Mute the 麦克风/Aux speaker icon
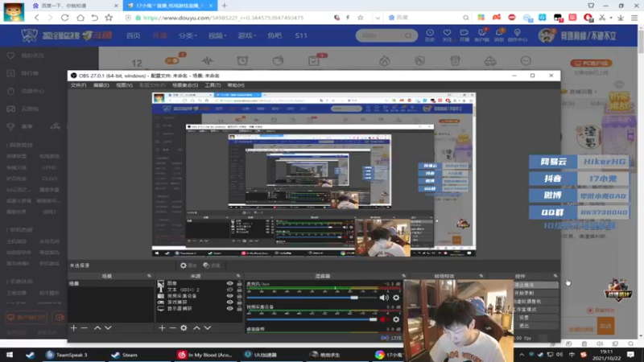The image size is (644, 362). 384,298
